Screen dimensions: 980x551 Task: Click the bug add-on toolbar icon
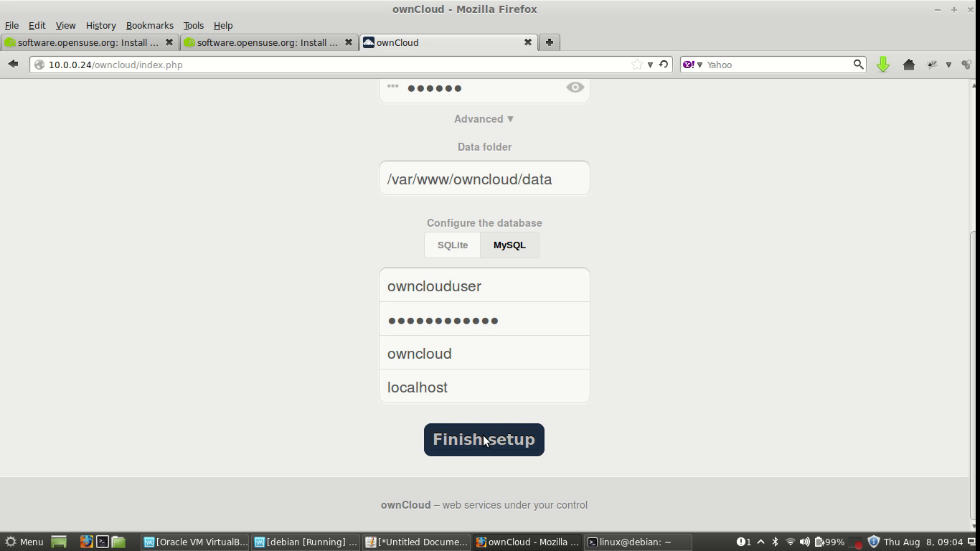click(932, 65)
